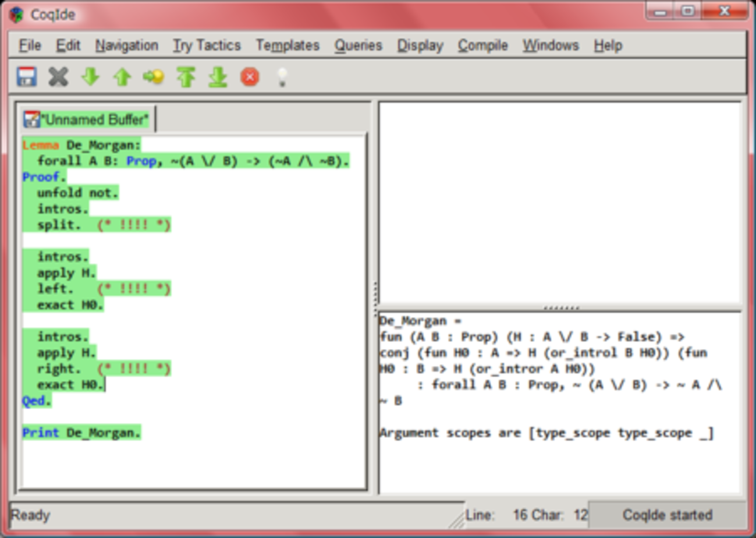Click on the "Print De_Morgan." line in editor

81,433
